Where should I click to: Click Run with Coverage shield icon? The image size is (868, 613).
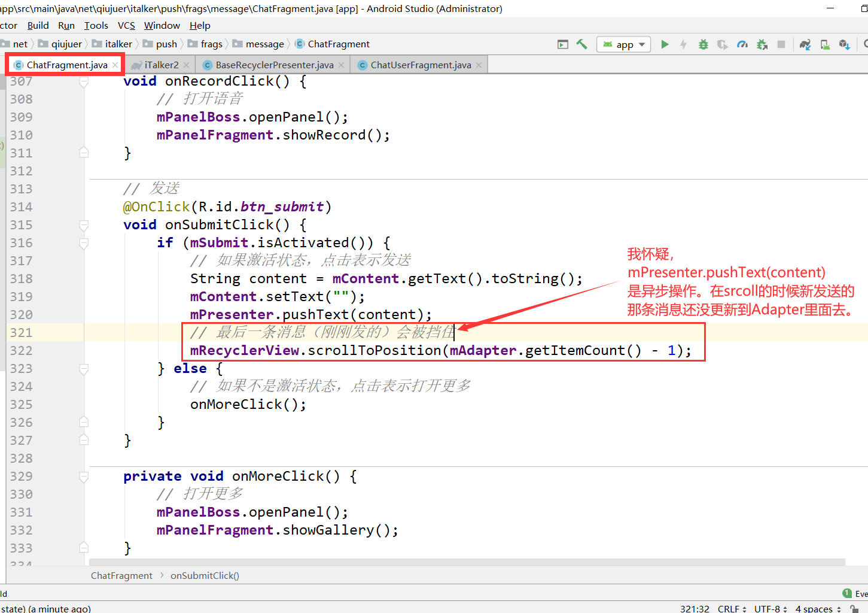[x=723, y=44]
